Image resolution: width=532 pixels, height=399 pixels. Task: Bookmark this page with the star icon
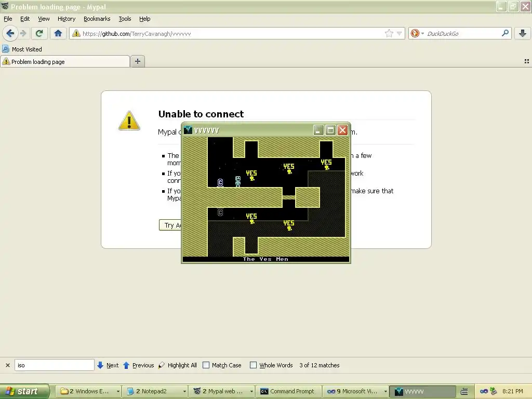click(389, 33)
